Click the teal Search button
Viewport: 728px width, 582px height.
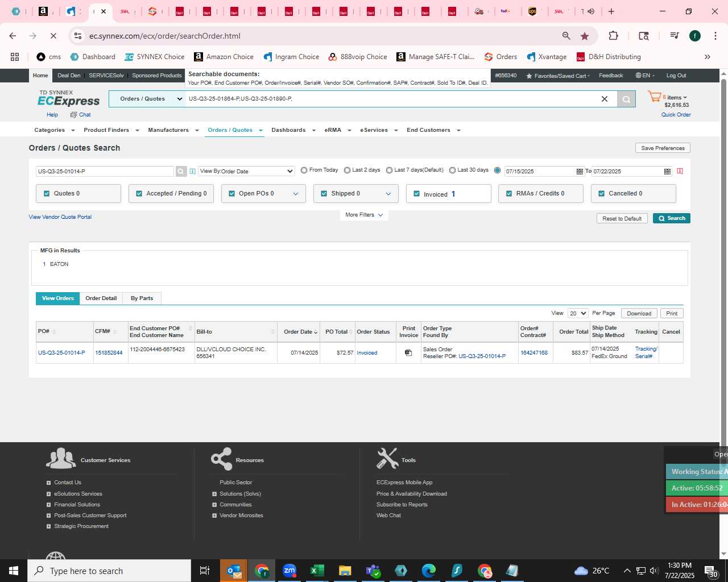(672, 218)
